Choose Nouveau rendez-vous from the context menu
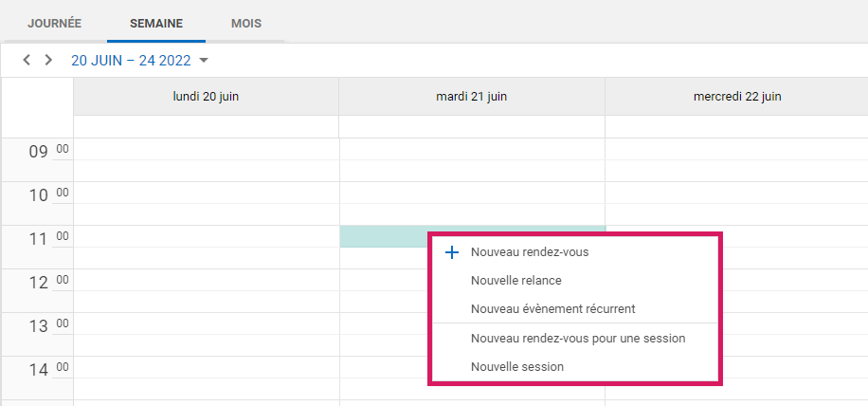The height and width of the screenshot is (406, 868). [535, 252]
